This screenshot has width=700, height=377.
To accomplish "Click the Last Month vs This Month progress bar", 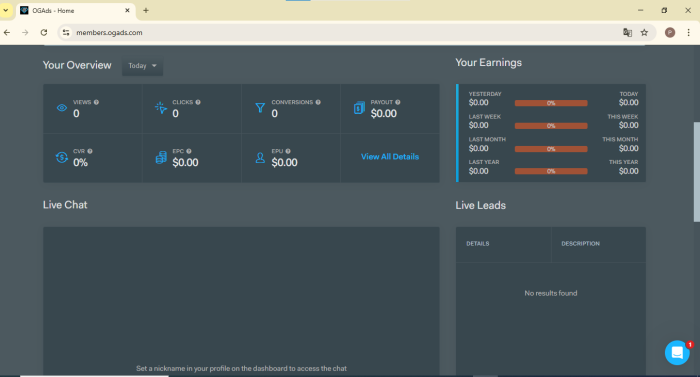I will (x=551, y=149).
